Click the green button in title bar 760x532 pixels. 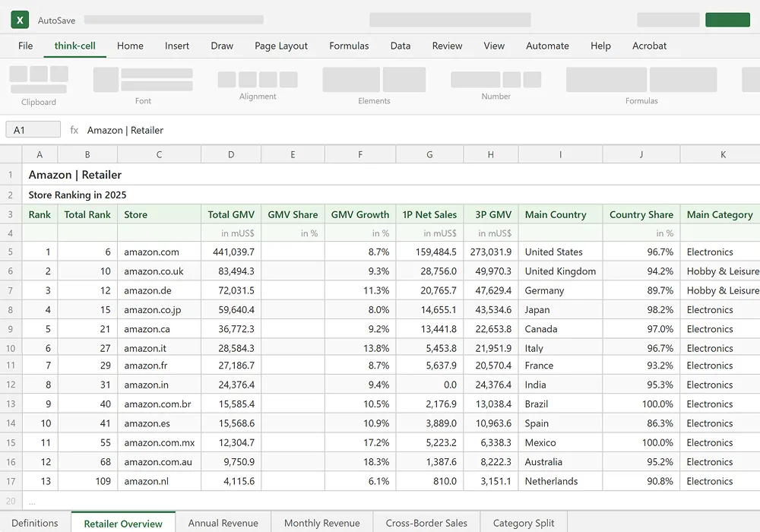pyautogui.click(x=727, y=20)
